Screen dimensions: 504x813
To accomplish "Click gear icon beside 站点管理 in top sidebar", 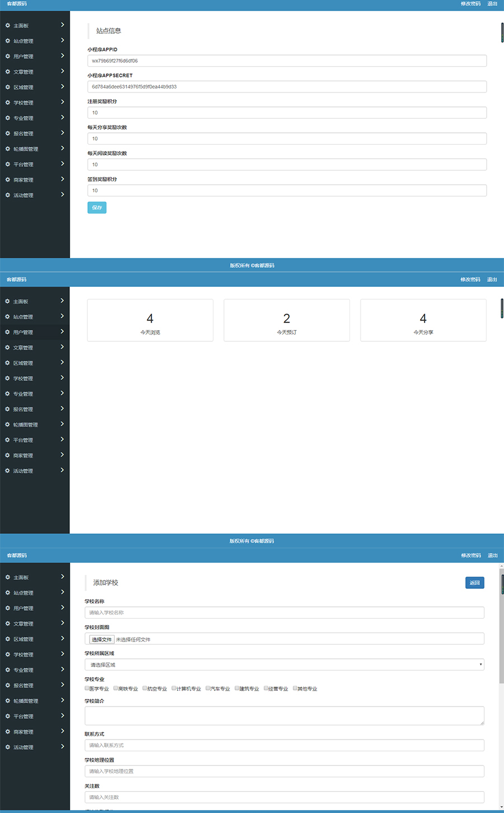I will (8, 41).
